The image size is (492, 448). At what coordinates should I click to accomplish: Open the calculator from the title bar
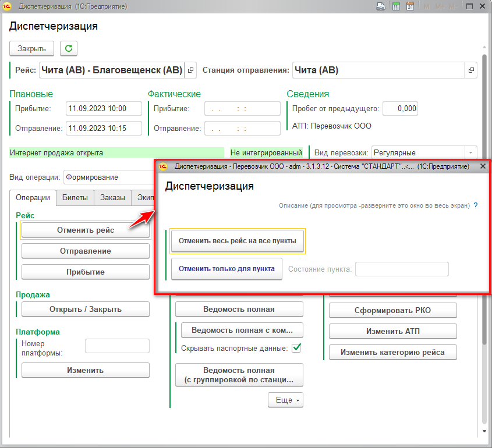click(396, 6)
